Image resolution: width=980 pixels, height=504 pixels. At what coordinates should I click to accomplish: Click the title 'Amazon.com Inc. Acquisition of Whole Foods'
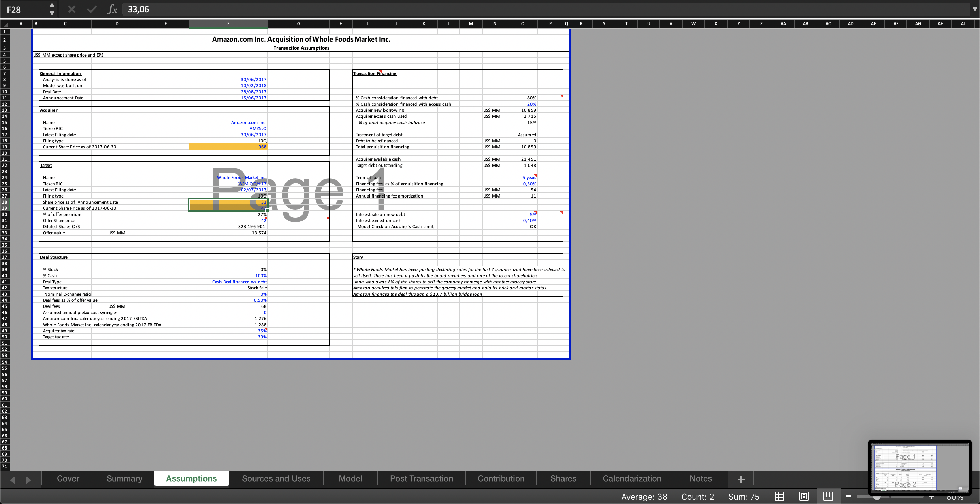301,39
